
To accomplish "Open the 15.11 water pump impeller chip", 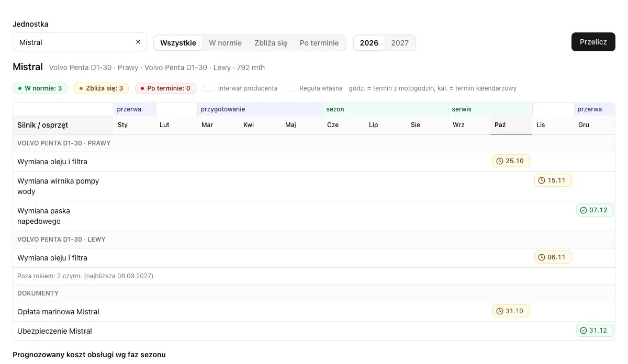I will (553, 180).
